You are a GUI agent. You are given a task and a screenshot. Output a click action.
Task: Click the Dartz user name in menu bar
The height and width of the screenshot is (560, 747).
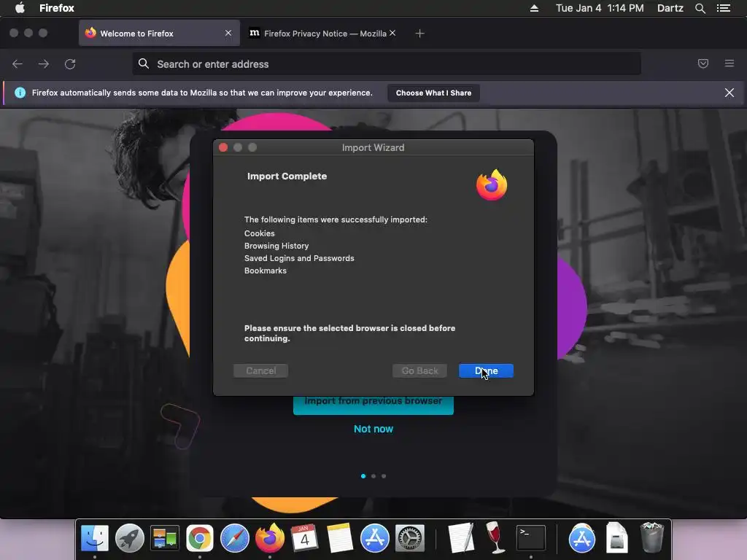[670, 8]
